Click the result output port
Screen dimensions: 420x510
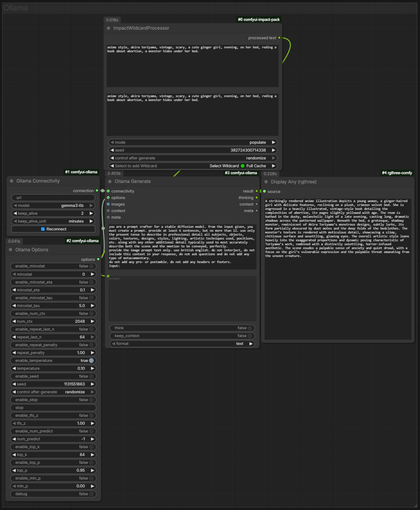click(x=257, y=191)
